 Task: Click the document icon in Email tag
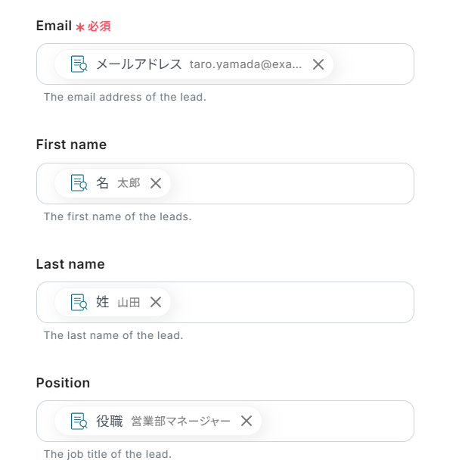click(79, 64)
